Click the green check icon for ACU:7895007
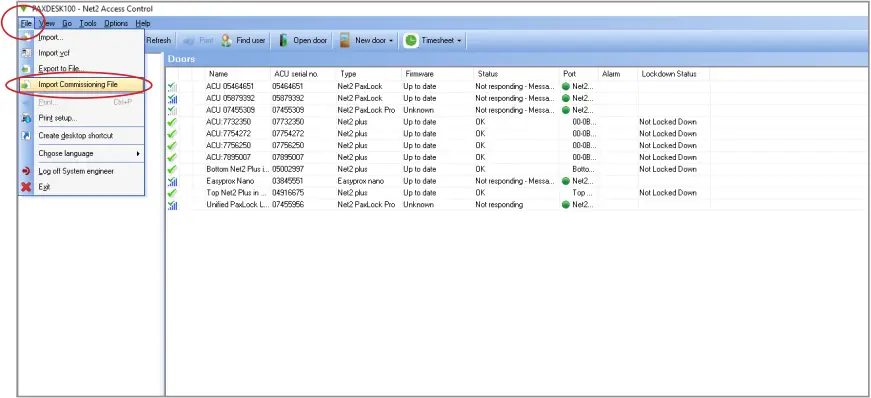This screenshot has width=871, height=398. [172, 157]
